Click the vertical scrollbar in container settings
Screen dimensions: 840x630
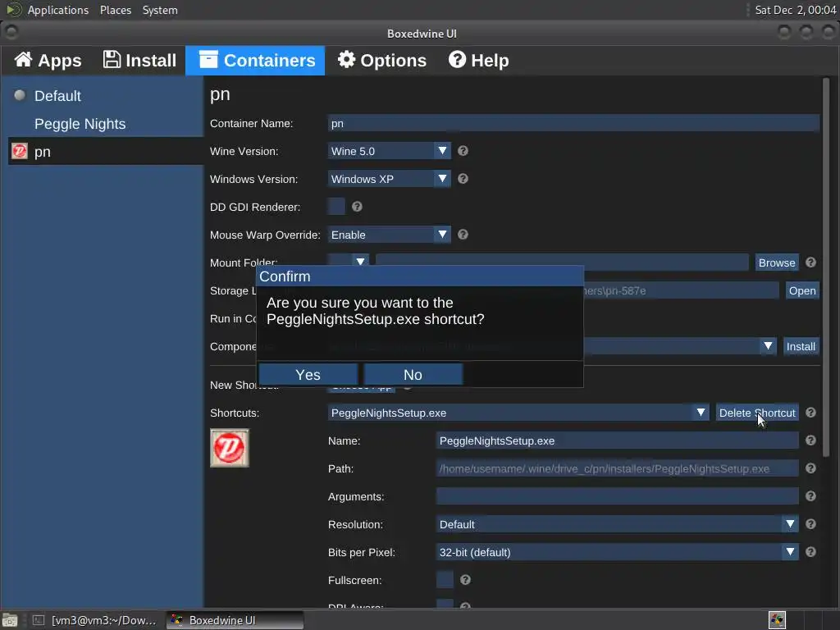826,268
